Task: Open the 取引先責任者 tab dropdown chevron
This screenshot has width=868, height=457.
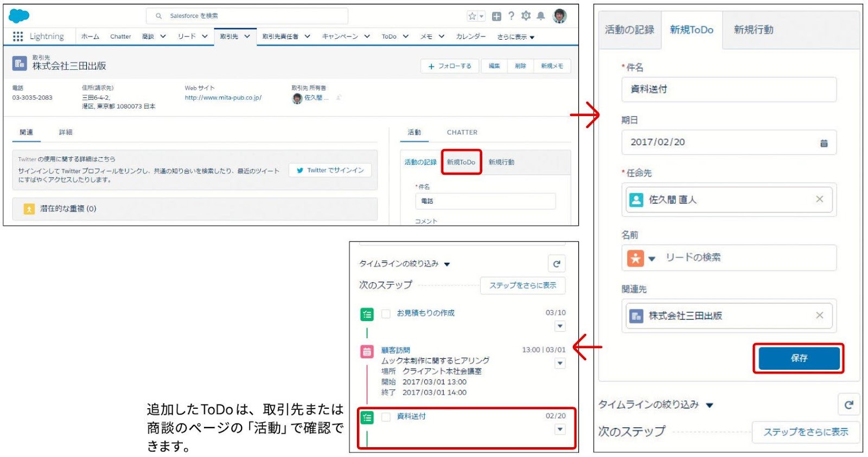Action: 307,36
